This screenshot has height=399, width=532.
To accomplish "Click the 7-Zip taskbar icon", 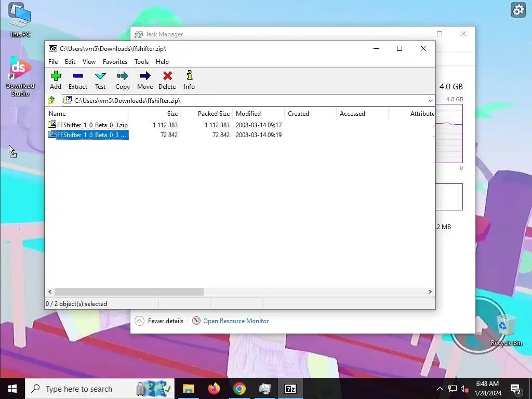I will (x=290, y=389).
